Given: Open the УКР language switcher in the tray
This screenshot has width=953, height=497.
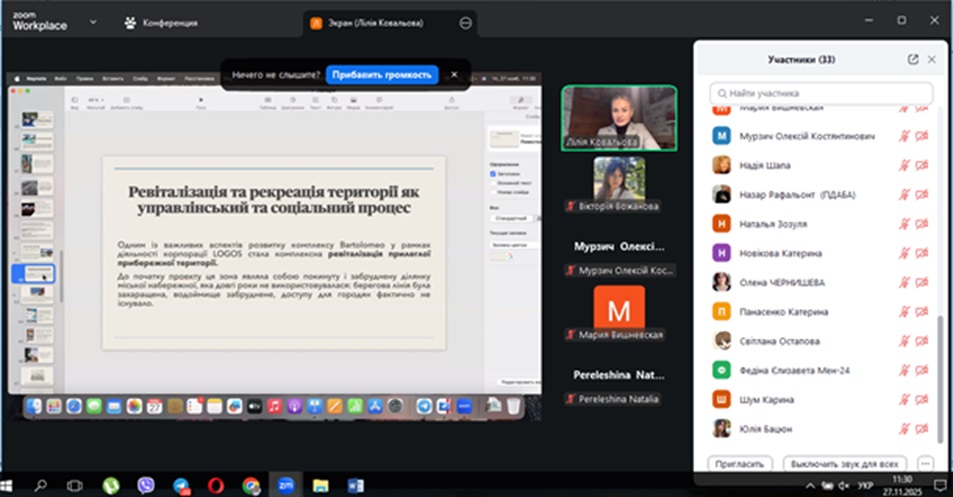Looking at the screenshot, I should point(866,485).
